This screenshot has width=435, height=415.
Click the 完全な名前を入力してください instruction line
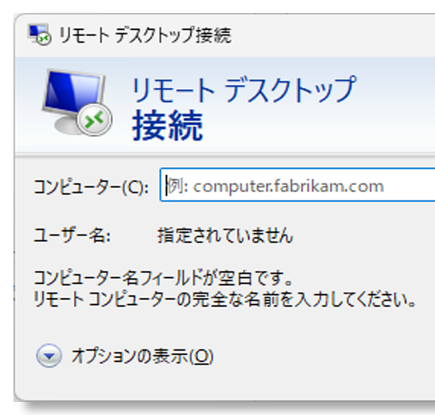pyautogui.click(x=225, y=300)
